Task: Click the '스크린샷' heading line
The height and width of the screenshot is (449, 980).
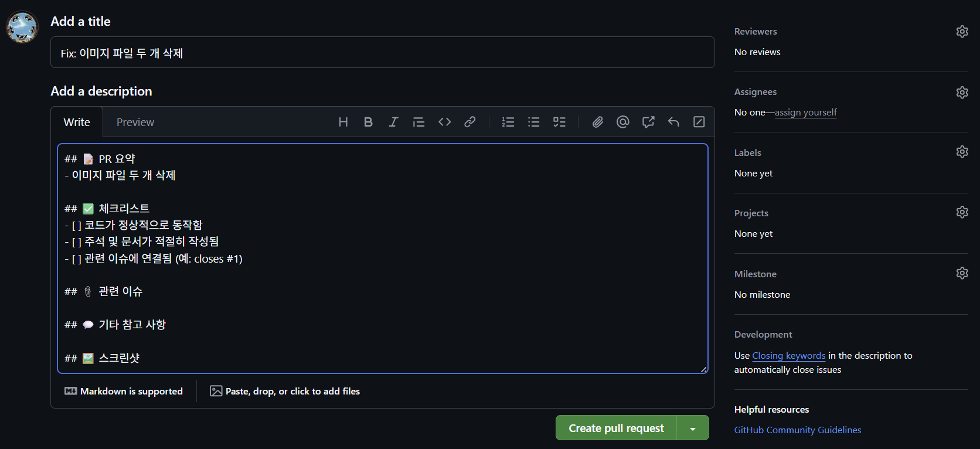Action: click(102, 358)
